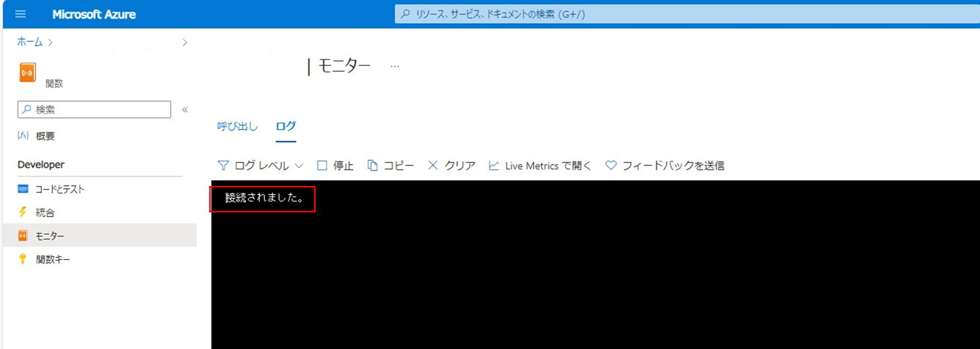Click the orange function resource icon
Image resolution: width=980 pixels, height=349 pixels.
(x=28, y=72)
